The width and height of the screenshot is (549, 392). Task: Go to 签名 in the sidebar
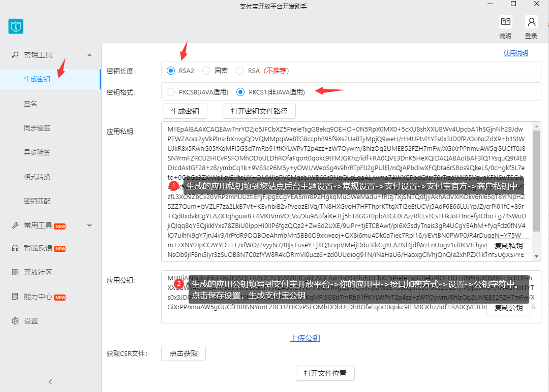point(30,104)
